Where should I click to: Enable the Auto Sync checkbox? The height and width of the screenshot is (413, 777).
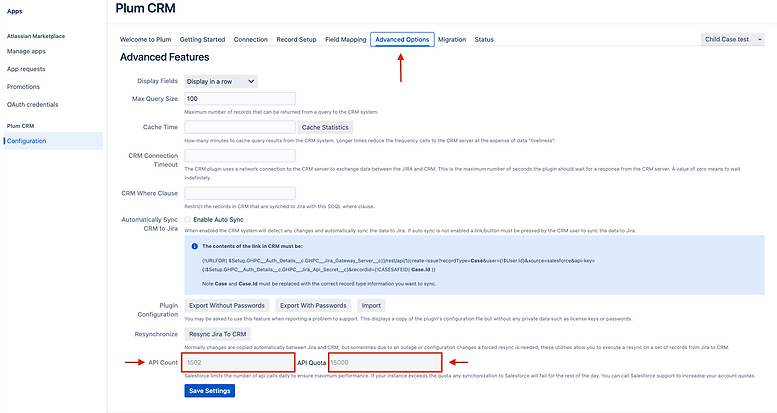[x=188, y=220]
